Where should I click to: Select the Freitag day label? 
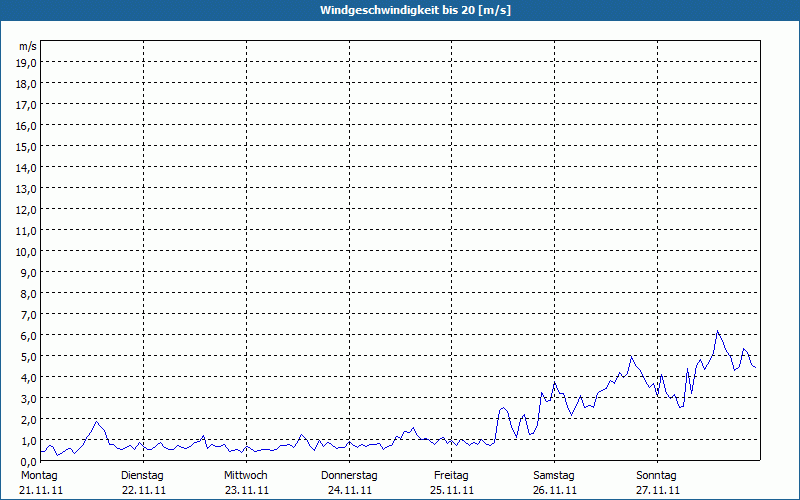click(452, 476)
